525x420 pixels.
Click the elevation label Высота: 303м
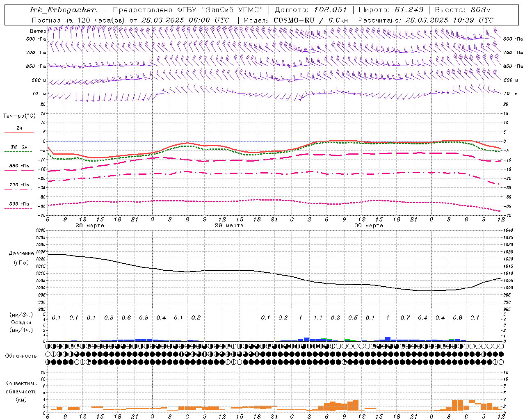pyautogui.click(x=463, y=10)
